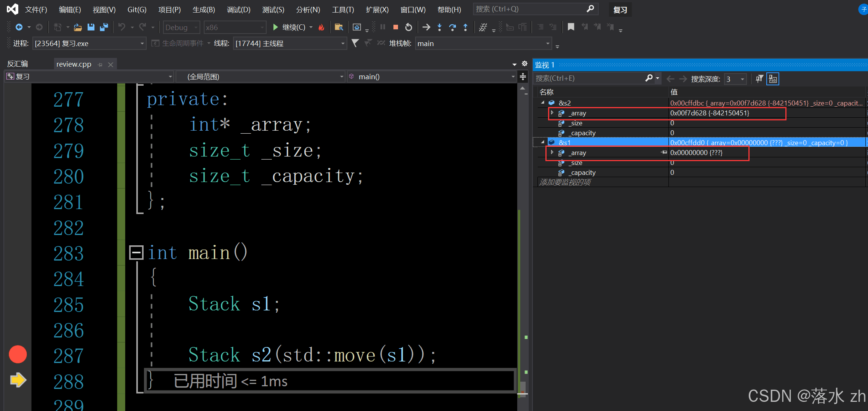Open the global scope dropdown
Screen dimensions: 868x411
pyautogui.click(x=261, y=77)
